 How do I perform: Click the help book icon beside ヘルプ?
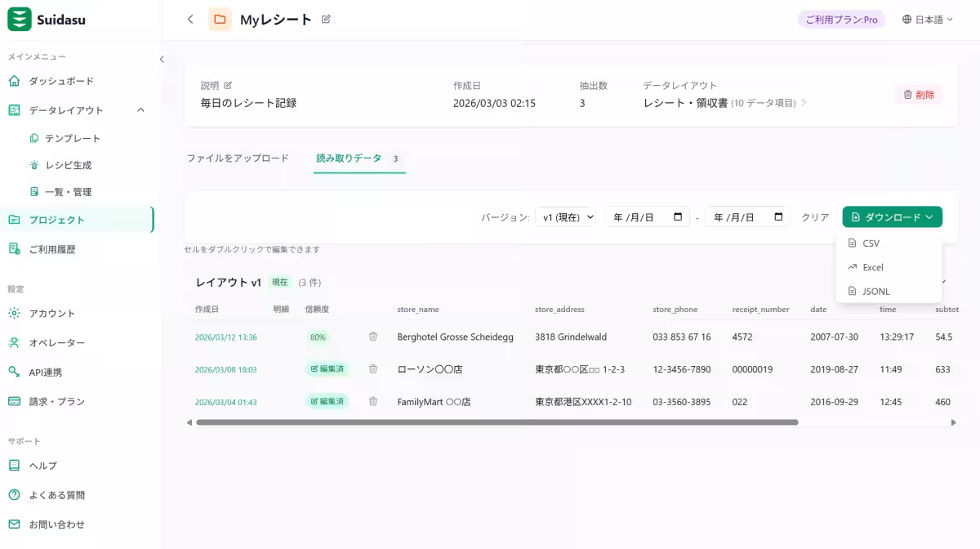point(14,465)
